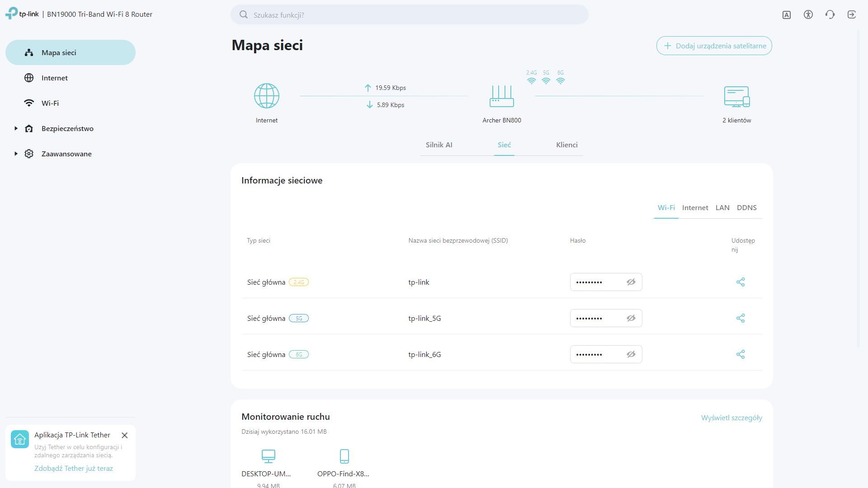Switch to the Klienci tab
Image resolution: width=868 pixels, height=488 pixels.
(567, 145)
